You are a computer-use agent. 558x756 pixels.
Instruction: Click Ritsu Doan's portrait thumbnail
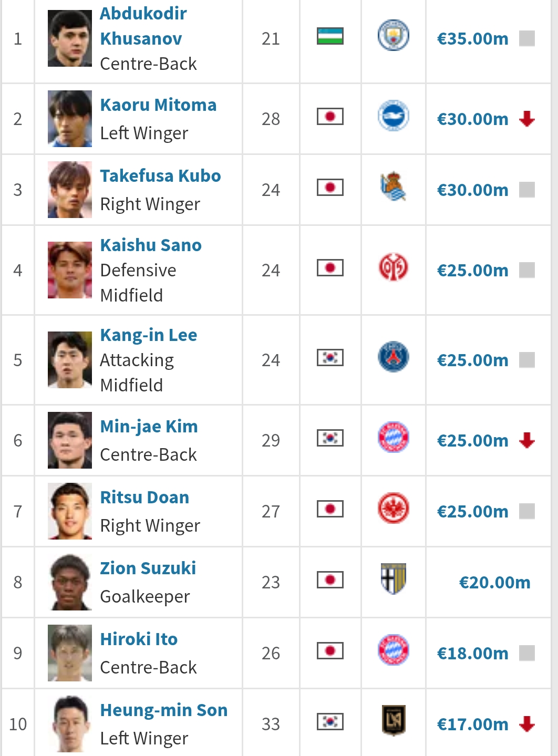(70, 511)
